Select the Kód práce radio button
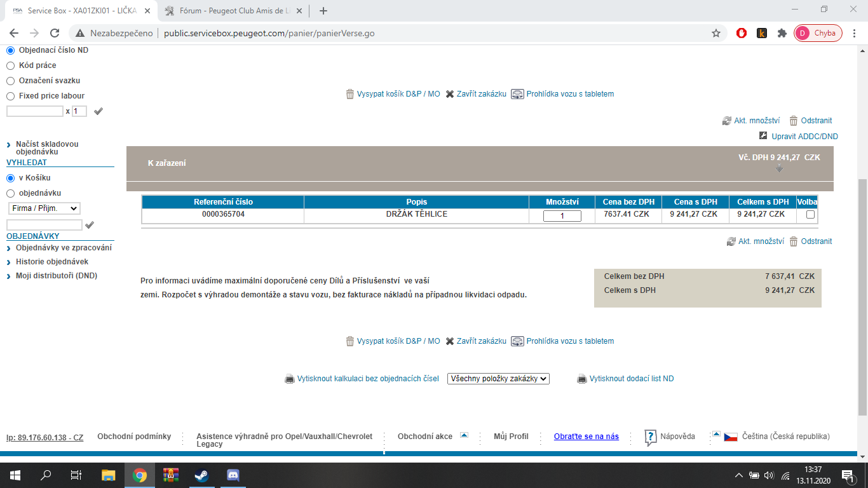 [10, 65]
